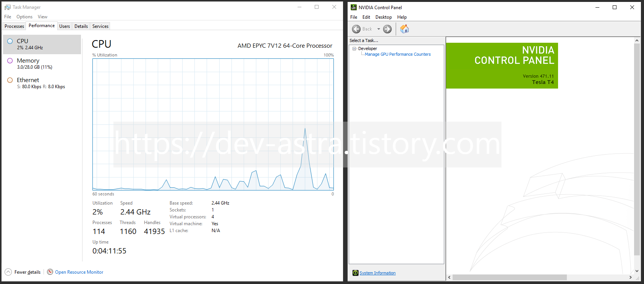The width and height of the screenshot is (644, 284).
Task: Open Task Manager File menu
Action: pyautogui.click(x=8, y=17)
